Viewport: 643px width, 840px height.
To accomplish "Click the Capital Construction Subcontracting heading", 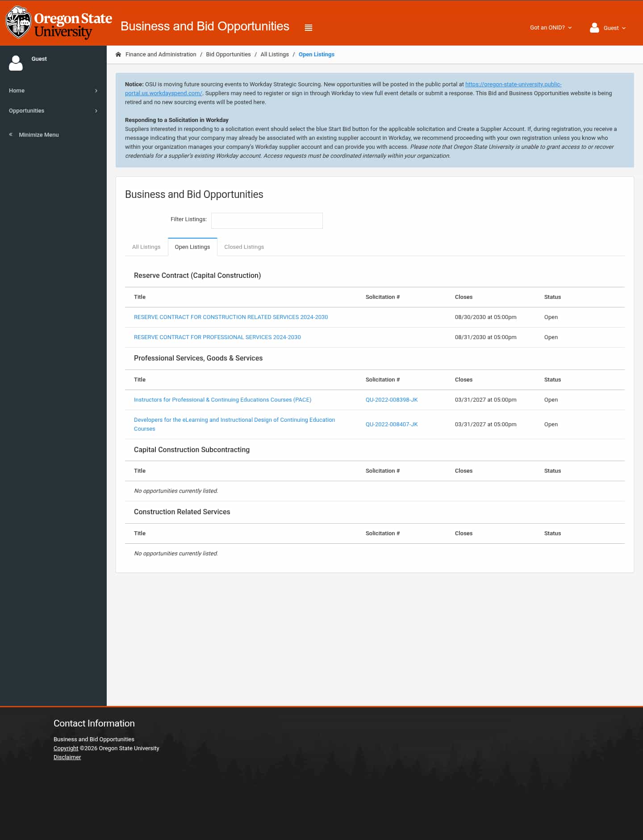I will pyautogui.click(x=192, y=450).
